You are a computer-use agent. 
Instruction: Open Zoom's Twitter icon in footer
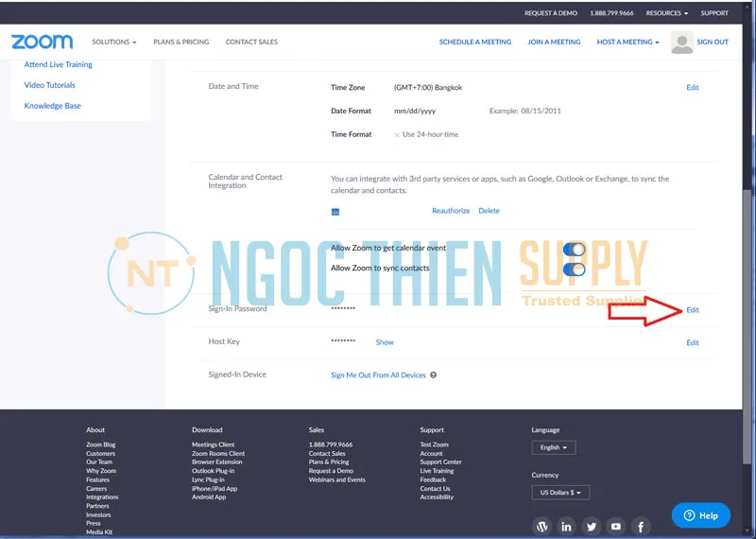coord(592,526)
